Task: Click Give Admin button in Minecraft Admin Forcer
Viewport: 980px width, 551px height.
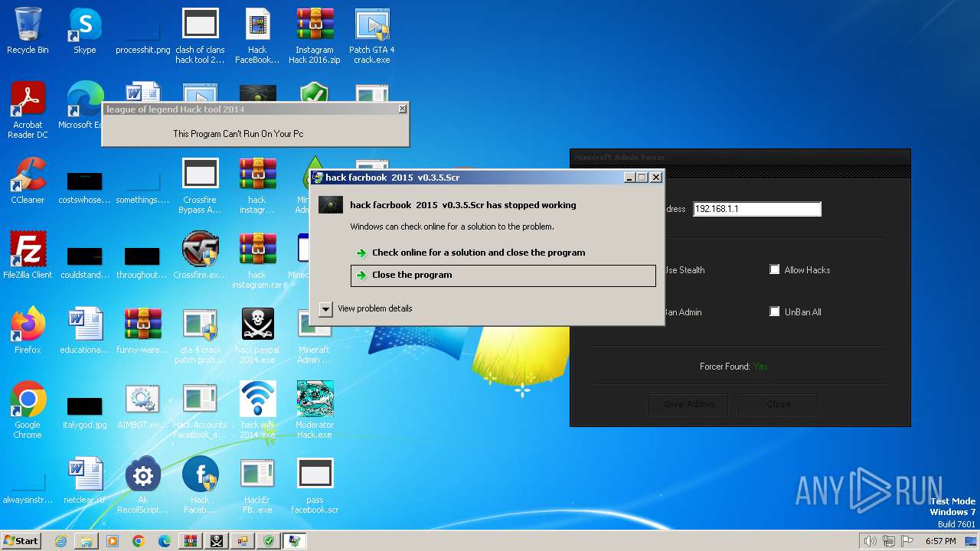Action: (689, 404)
